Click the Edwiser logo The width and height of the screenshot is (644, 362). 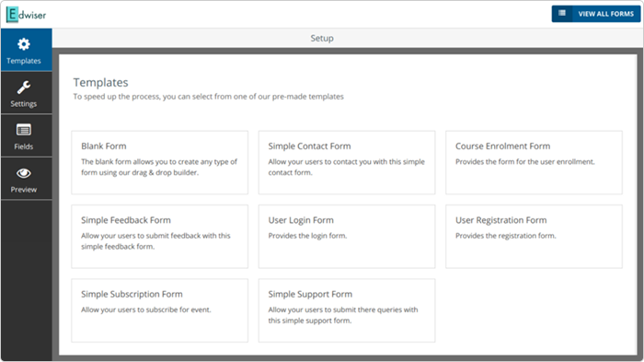(27, 15)
